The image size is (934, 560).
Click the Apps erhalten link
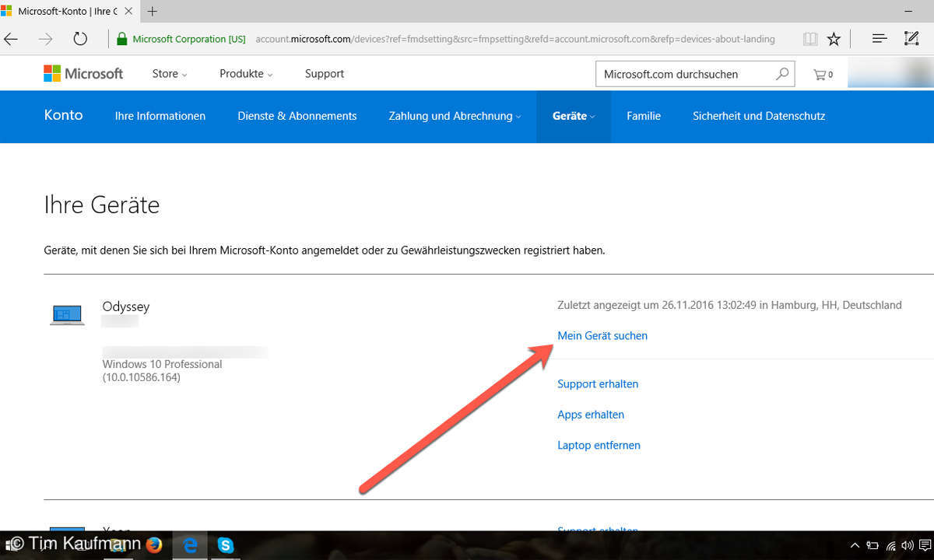click(591, 415)
